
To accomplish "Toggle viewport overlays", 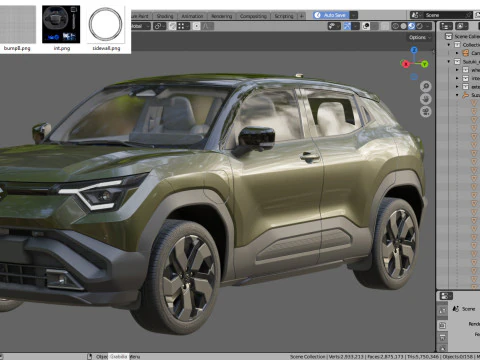I will point(366,26).
